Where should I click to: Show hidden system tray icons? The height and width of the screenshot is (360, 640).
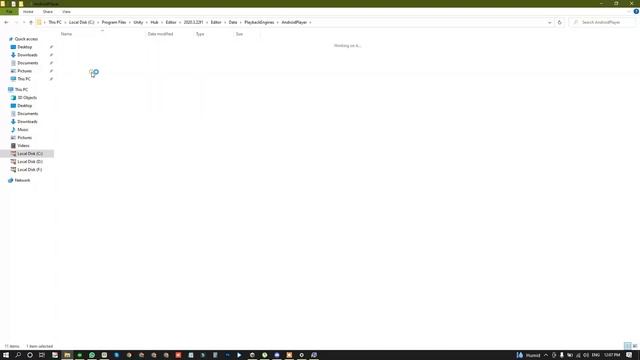tap(546, 355)
